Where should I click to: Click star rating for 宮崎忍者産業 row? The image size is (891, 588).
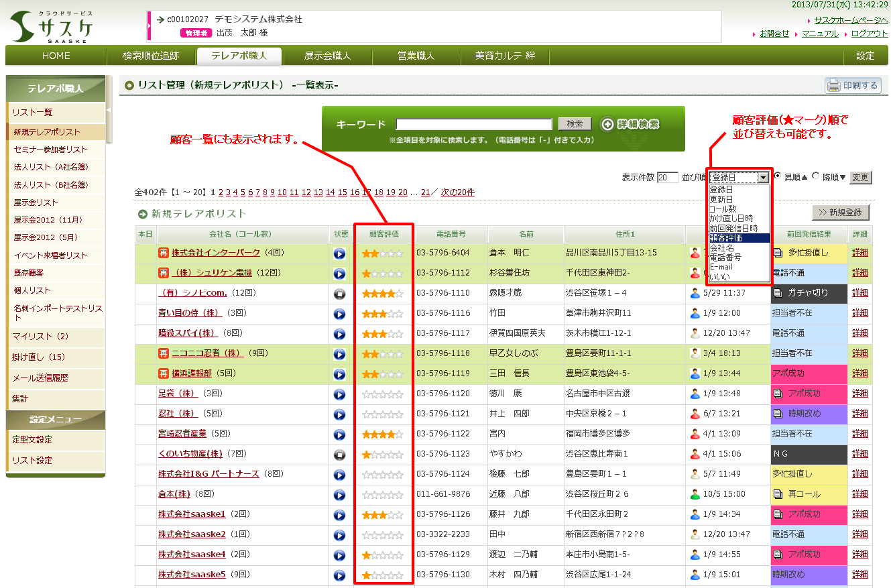[382, 434]
